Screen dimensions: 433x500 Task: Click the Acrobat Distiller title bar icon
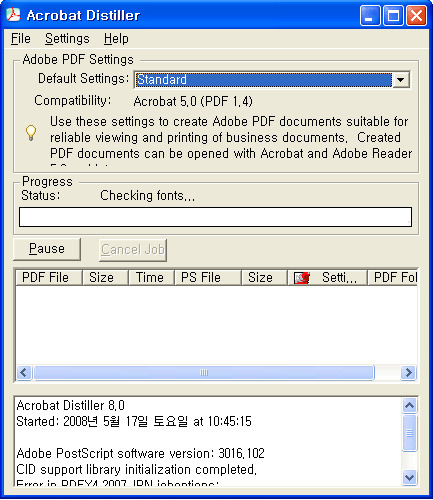(x=13, y=15)
